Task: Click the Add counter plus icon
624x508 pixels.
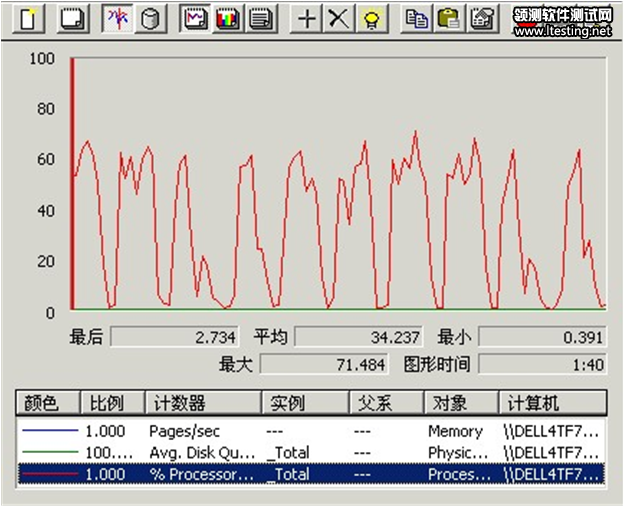Action: tap(308, 19)
